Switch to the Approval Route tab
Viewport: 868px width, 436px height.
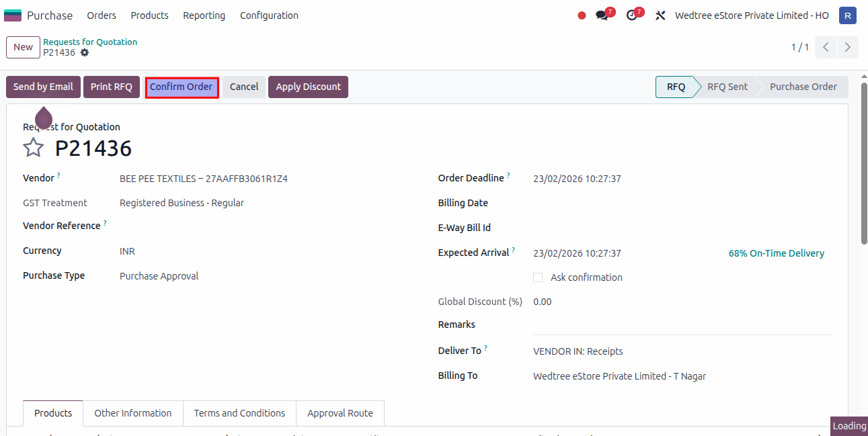(x=340, y=413)
